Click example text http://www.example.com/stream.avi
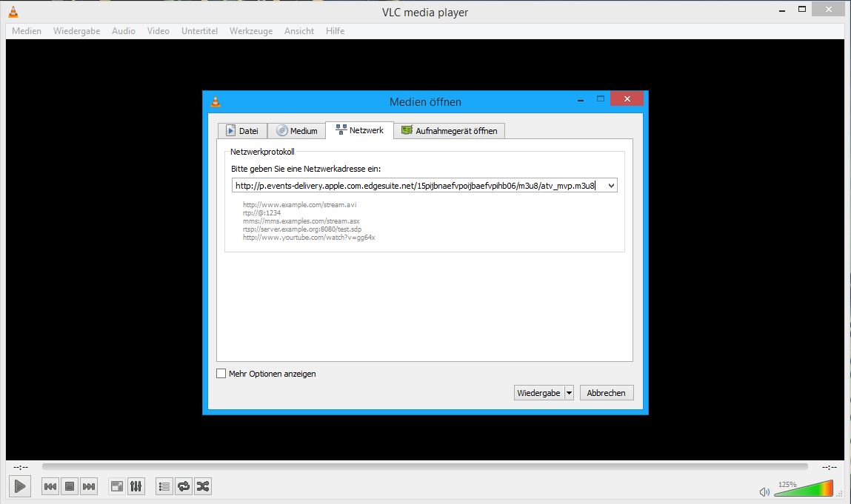The height and width of the screenshot is (504, 851). click(299, 204)
